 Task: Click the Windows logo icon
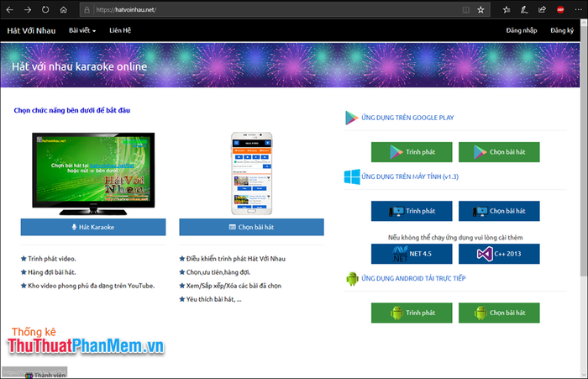[352, 176]
